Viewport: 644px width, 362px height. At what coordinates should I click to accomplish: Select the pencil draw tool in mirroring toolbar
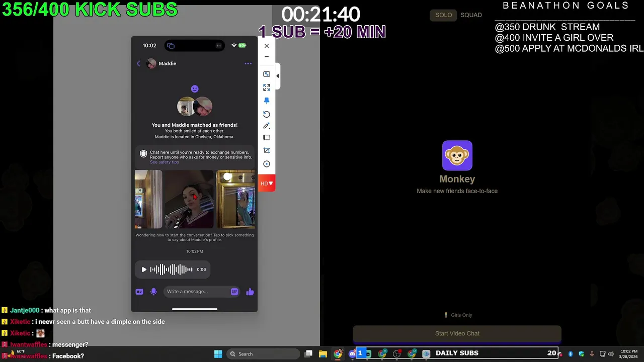(x=267, y=126)
